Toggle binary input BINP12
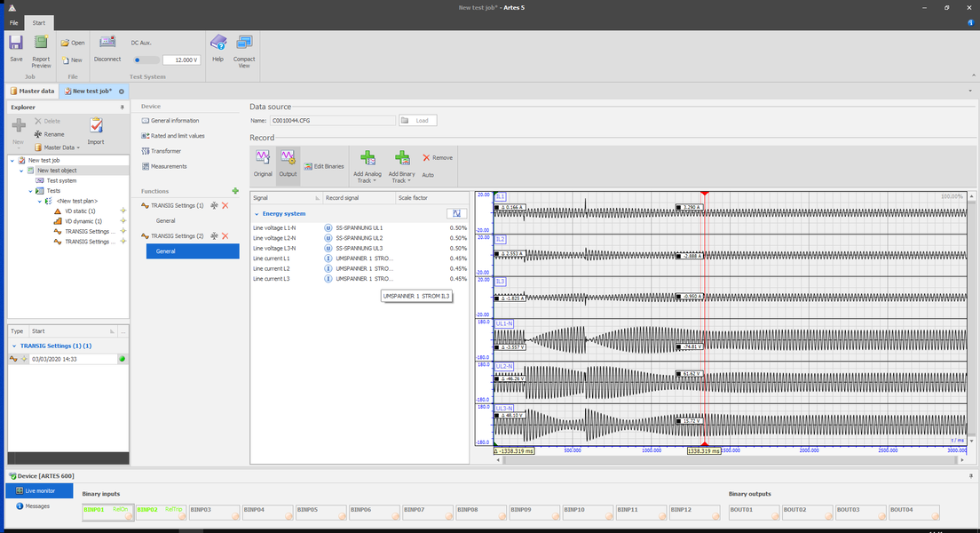The image size is (980, 533). click(694, 513)
